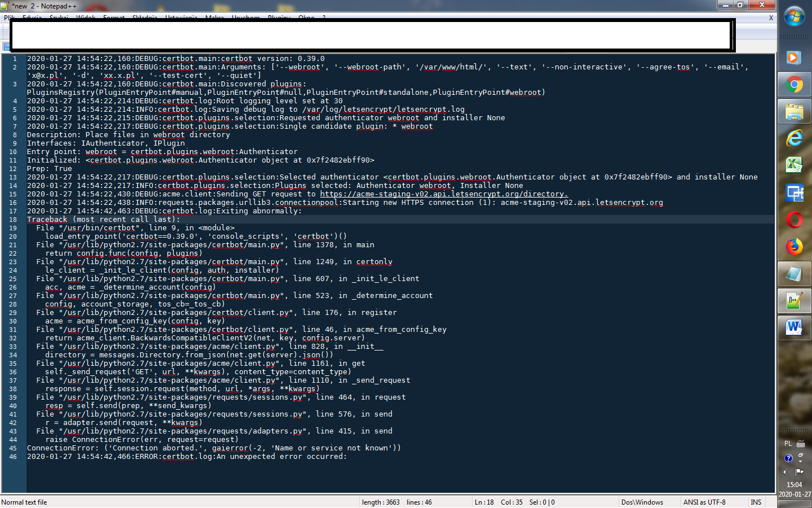
Task: Open the Plik menu
Action: click(8, 18)
